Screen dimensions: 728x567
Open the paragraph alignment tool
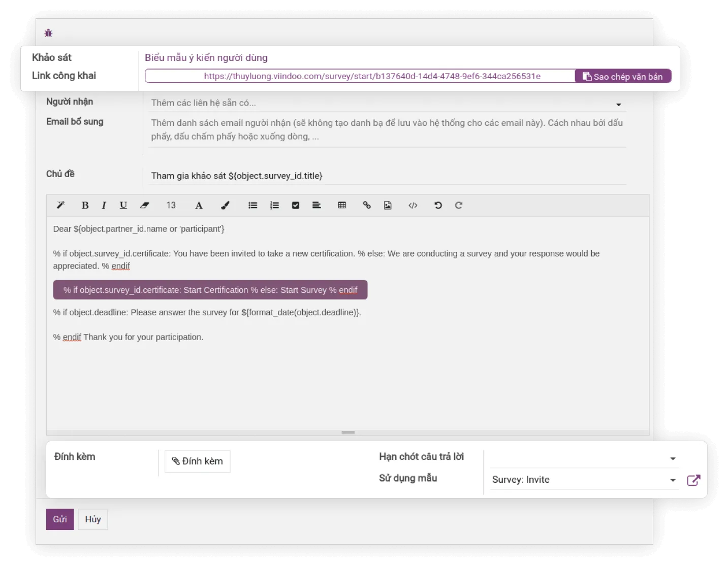tap(316, 205)
